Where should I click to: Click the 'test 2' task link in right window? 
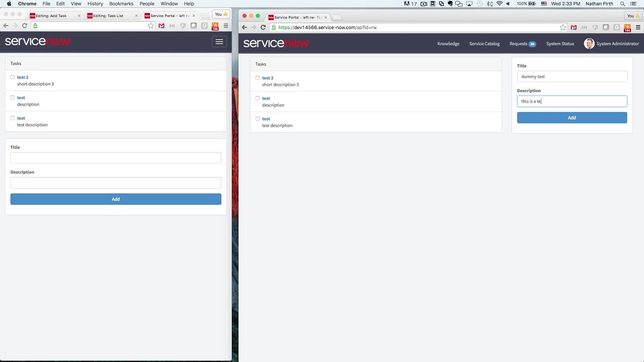point(268,78)
